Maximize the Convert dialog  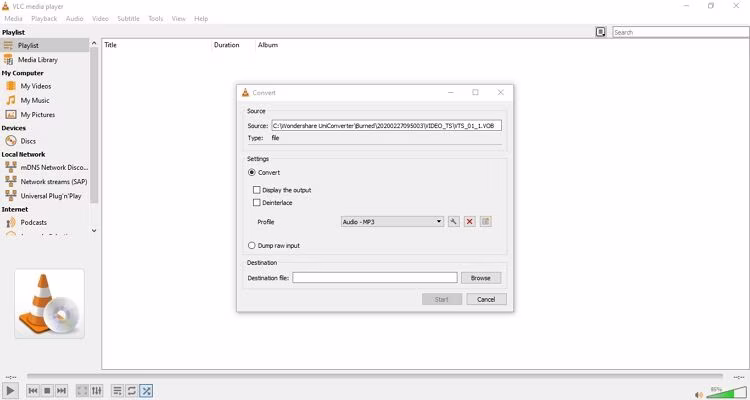475,92
